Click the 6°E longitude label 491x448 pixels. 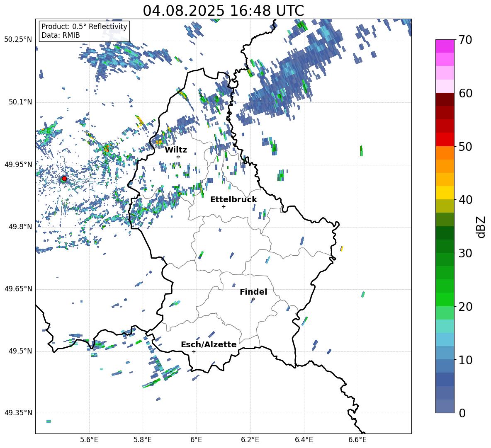[196, 440]
